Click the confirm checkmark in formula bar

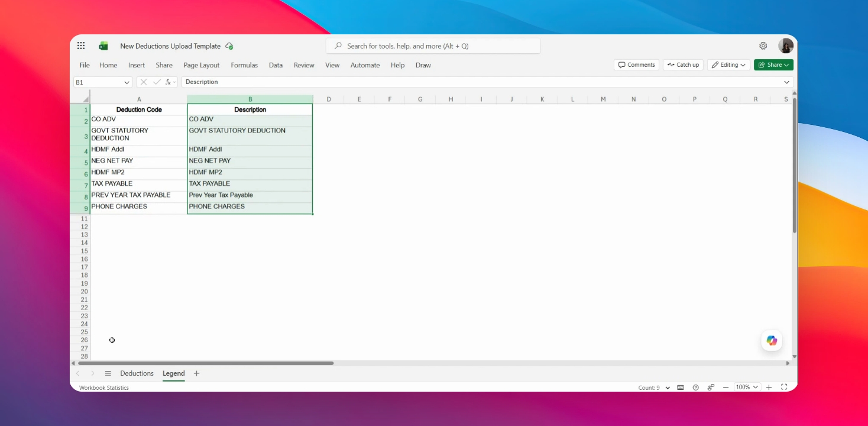tap(157, 82)
